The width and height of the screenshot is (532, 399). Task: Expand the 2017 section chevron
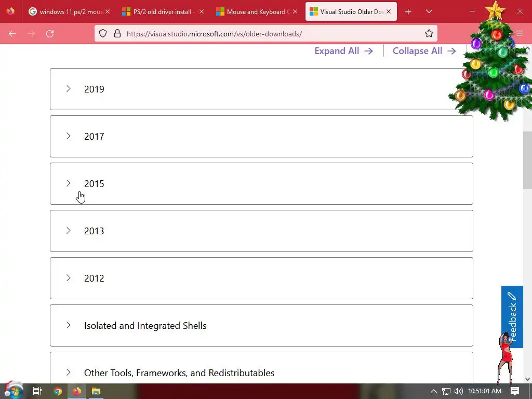[x=68, y=136]
